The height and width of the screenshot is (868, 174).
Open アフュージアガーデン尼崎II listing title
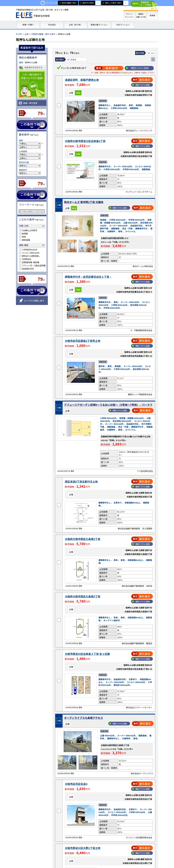click(108, 405)
